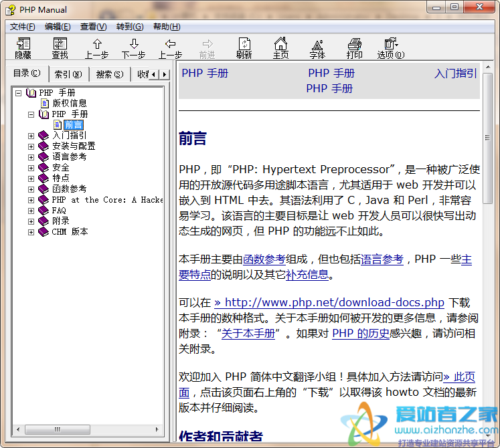
Task: Collapse the nested PHP 手册 tree node
Action: click(31, 114)
